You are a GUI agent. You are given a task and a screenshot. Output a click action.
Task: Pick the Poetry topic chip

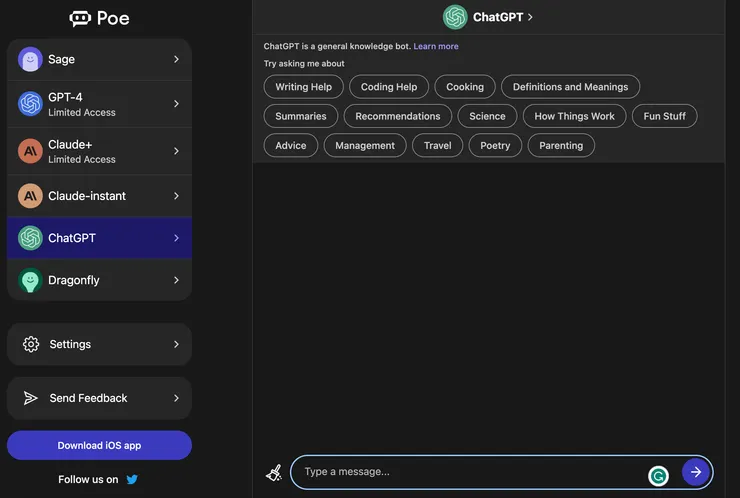[x=495, y=145]
